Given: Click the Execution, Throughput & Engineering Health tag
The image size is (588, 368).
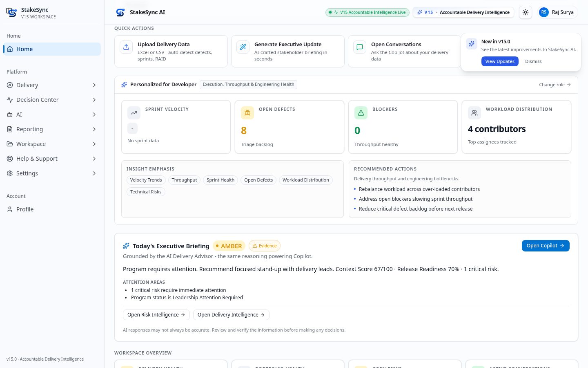Looking at the screenshot, I should (248, 85).
